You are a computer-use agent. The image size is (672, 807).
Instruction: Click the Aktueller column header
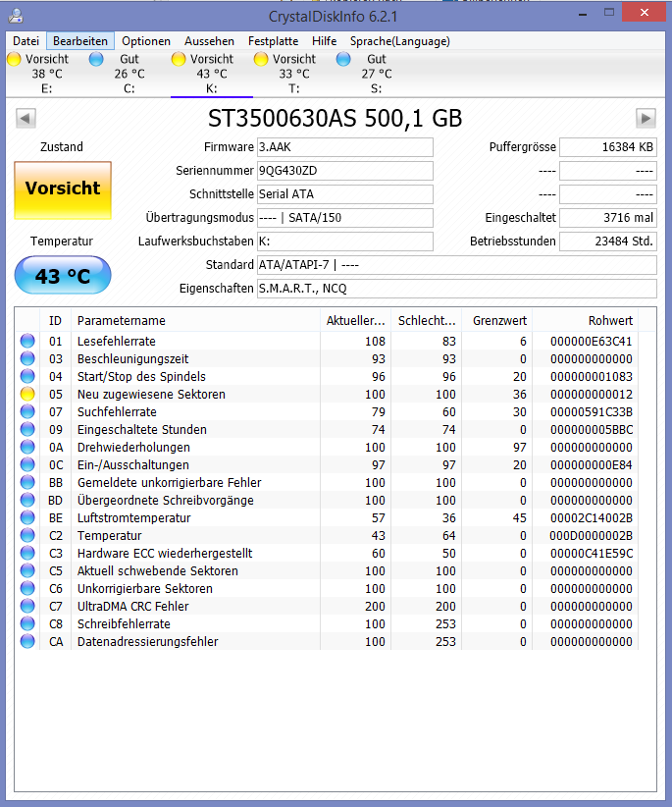[355, 321]
